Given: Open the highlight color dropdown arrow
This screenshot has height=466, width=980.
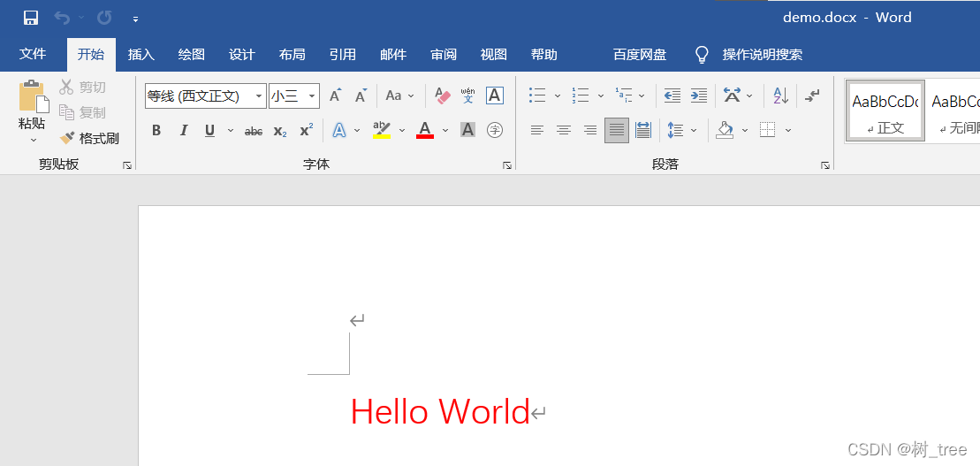Looking at the screenshot, I should click(x=402, y=130).
